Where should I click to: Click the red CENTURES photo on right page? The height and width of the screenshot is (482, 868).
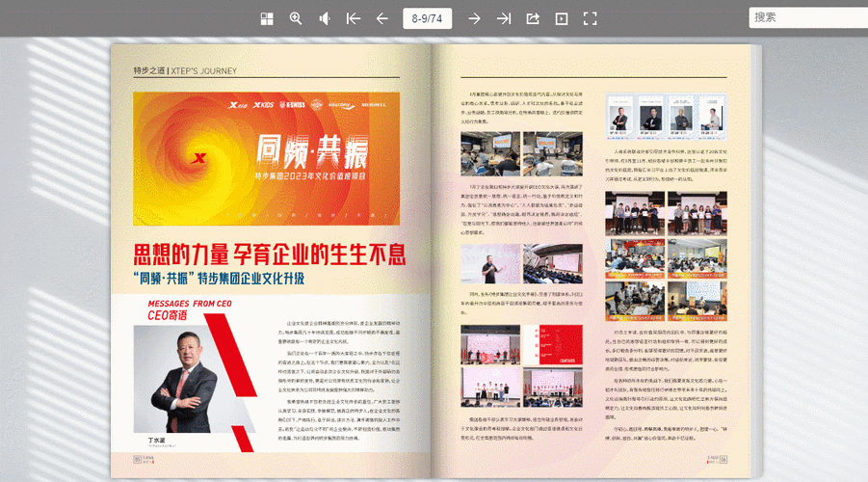point(552,344)
